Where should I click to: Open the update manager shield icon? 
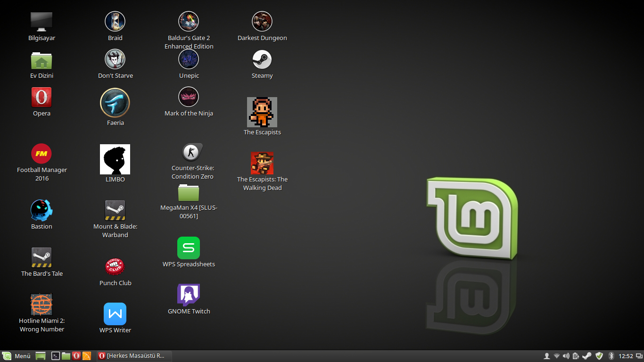pos(599,356)
